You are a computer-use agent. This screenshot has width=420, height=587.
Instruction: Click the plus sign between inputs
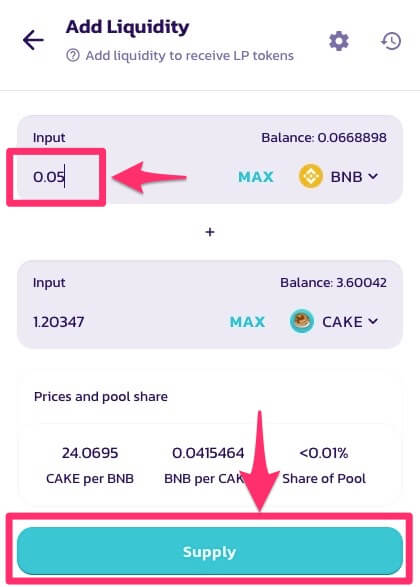(210, 232)
